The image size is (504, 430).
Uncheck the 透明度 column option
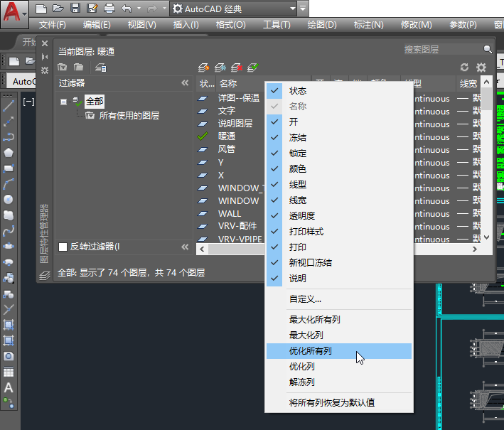[339, 216]
